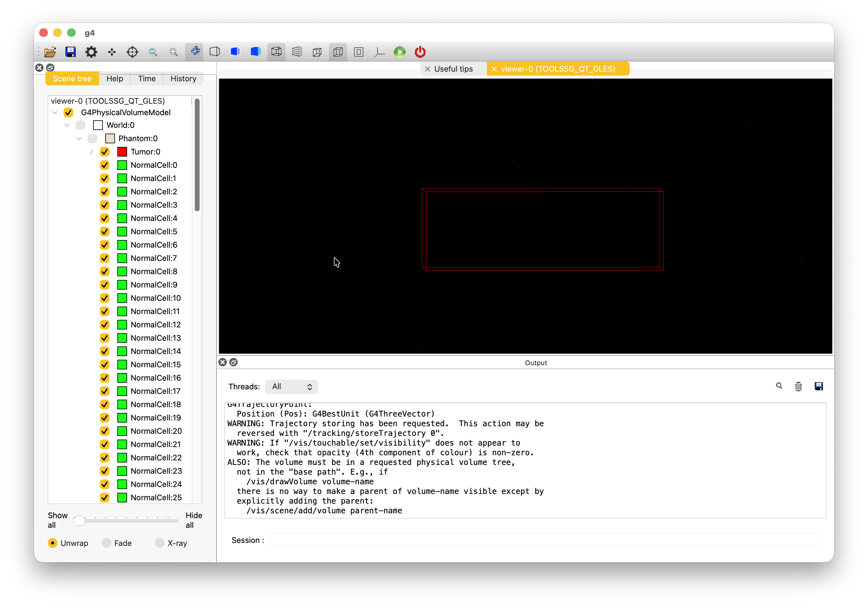This screenshot has height=607, width=868.
Task: Open a file with the folder icon
Action: pyautogui.click(x=50, y=52)
